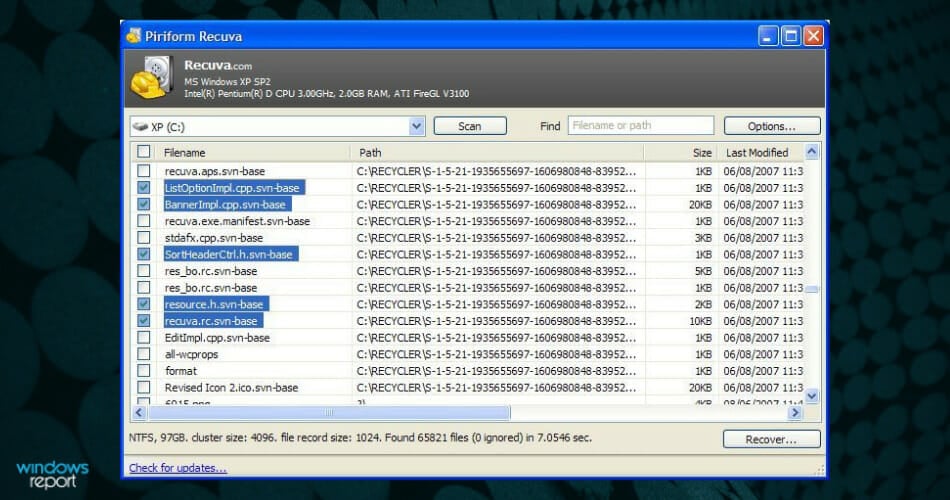Click the Recuva.com header title
950x500 pixels.
click(218, 65)
